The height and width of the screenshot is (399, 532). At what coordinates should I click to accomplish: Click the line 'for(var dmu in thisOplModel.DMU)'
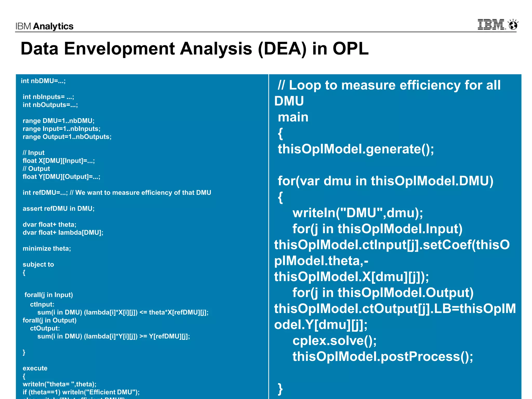point(385,181)
